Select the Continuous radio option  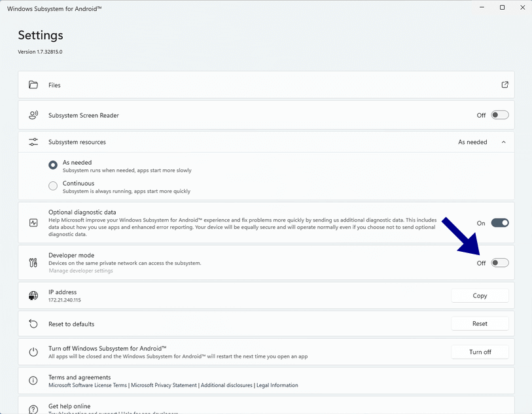coord(53,186)
